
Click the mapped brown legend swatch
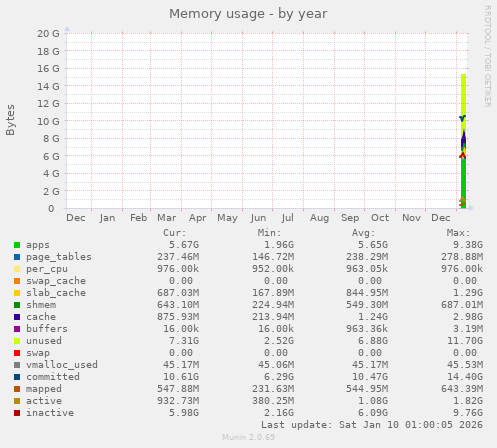pos(17,389)
